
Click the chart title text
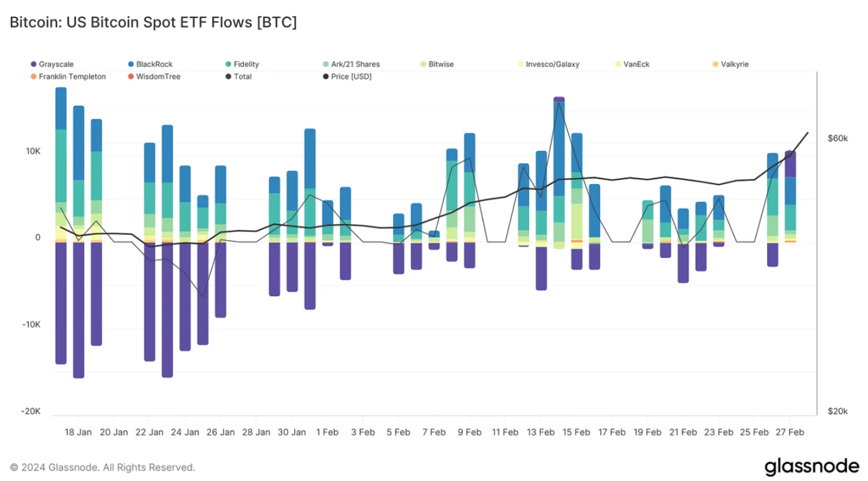(153, 22)
